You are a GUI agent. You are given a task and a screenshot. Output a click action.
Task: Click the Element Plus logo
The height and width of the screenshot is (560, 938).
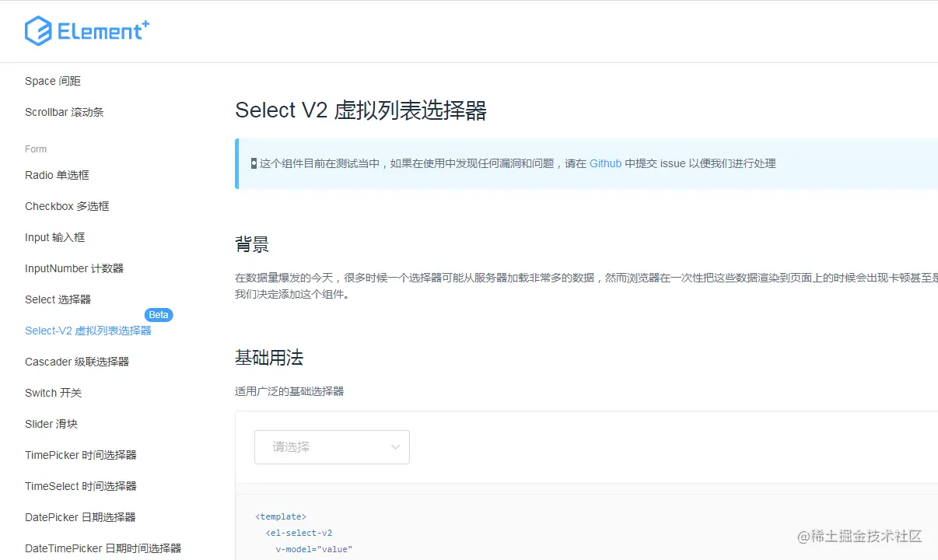click(87, 31)
